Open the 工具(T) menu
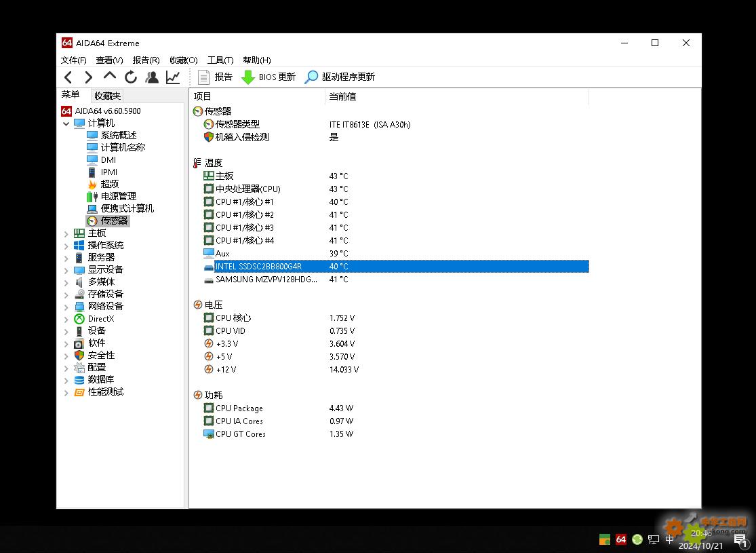 [220, 60]
